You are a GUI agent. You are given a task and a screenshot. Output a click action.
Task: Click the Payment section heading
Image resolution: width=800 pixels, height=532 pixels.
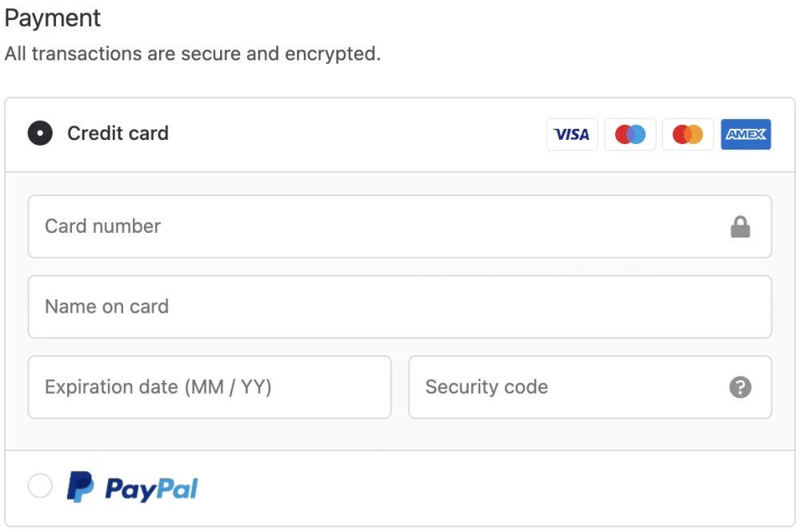point(53,18)
